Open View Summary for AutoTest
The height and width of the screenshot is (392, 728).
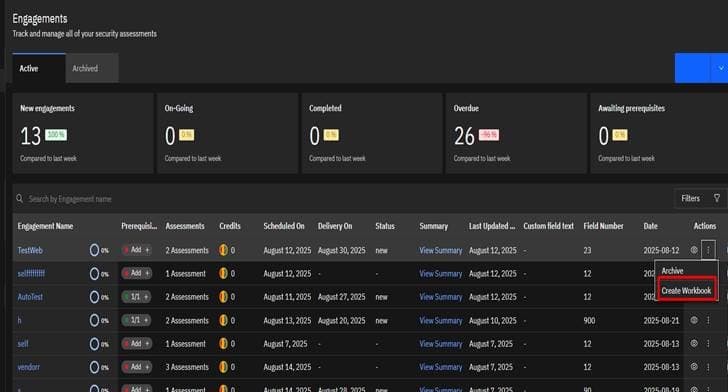click(441, 297)
